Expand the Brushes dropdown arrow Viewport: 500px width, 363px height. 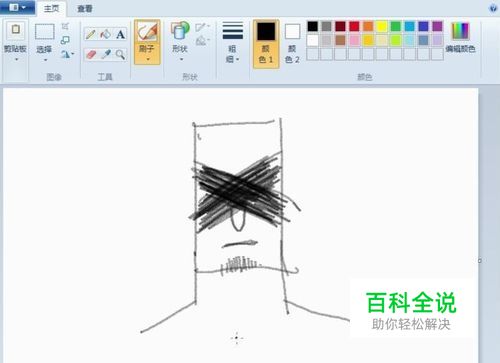click(148, 60)
